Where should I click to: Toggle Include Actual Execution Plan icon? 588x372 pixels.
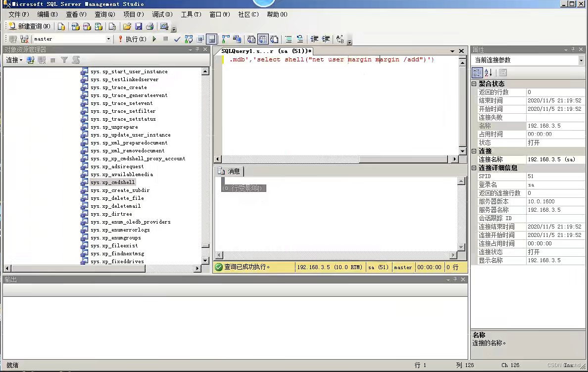(225, 39)
